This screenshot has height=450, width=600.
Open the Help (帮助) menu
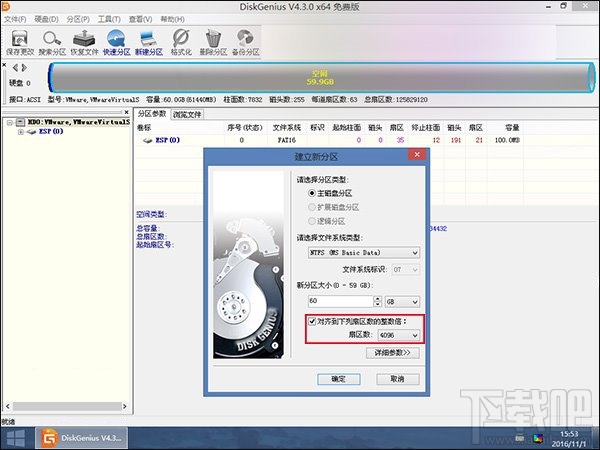172,19
